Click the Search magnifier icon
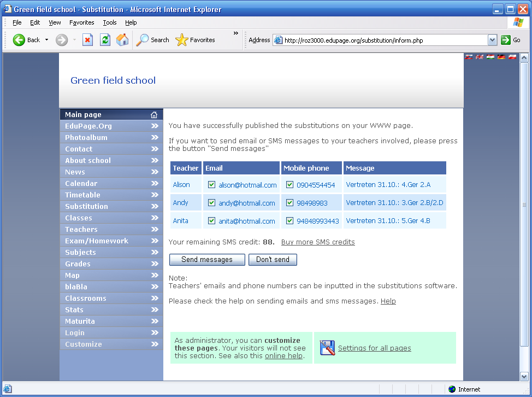The width and height of the screenshot is (532, 397). [142, 40]
